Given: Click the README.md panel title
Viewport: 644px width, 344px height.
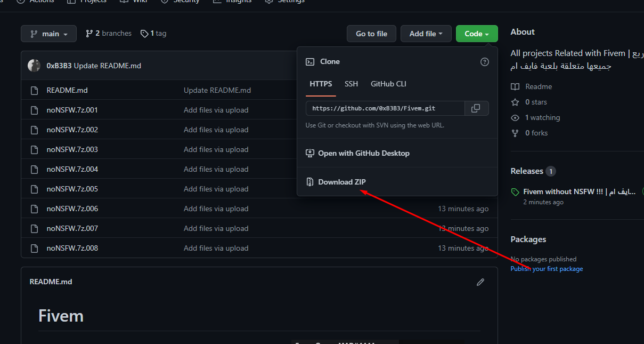Looking at the screenshot, I should (x=51, y=282).
